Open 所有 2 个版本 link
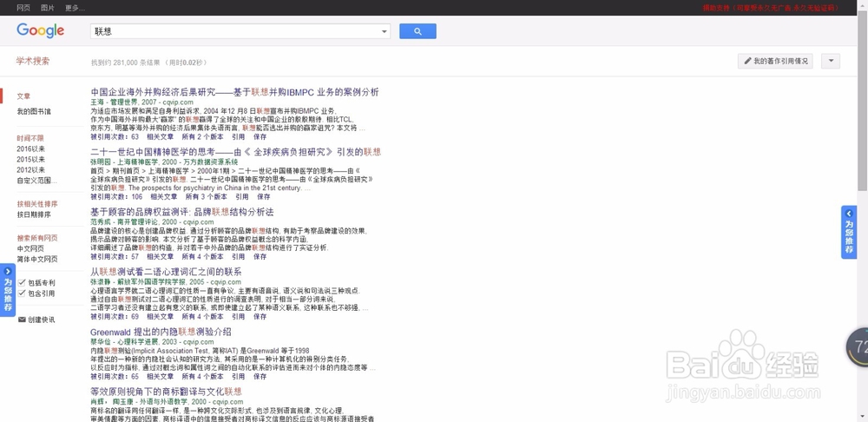 [x=202, y=137]
